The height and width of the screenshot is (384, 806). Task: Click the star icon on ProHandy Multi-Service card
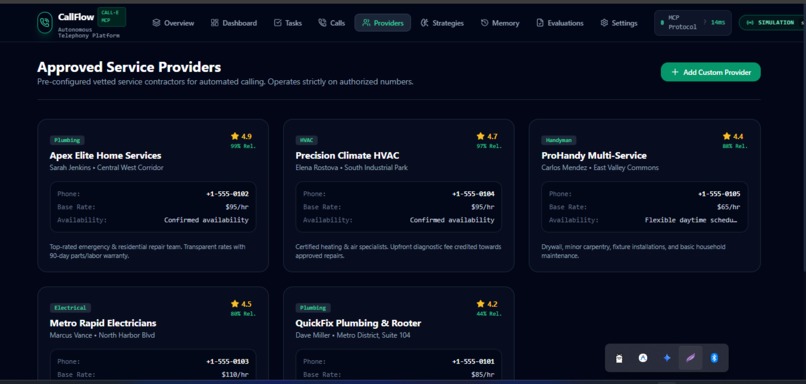coord(727,136)
